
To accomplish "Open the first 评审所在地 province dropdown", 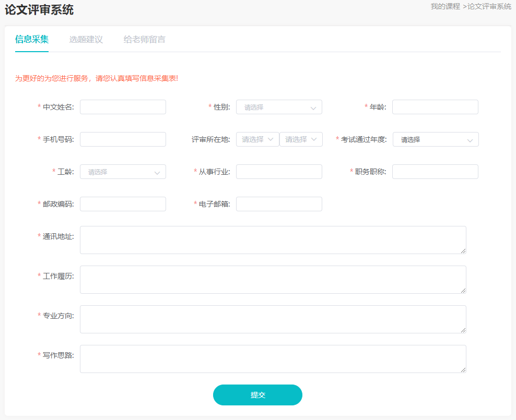I will [257, 139].
